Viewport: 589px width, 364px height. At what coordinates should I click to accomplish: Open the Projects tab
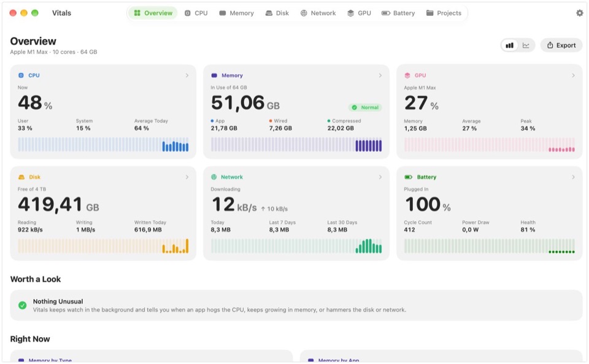click(x=444, y=13)
